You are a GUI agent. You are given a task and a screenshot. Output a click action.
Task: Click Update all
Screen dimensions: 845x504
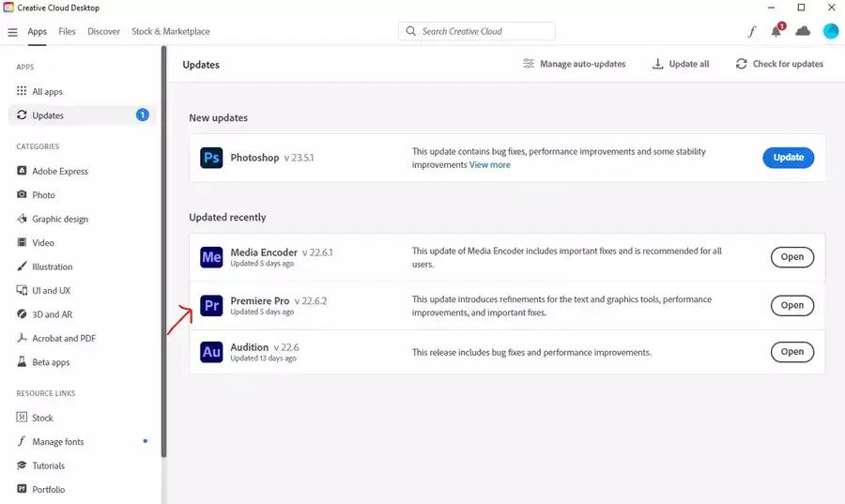tap(681, 64)
